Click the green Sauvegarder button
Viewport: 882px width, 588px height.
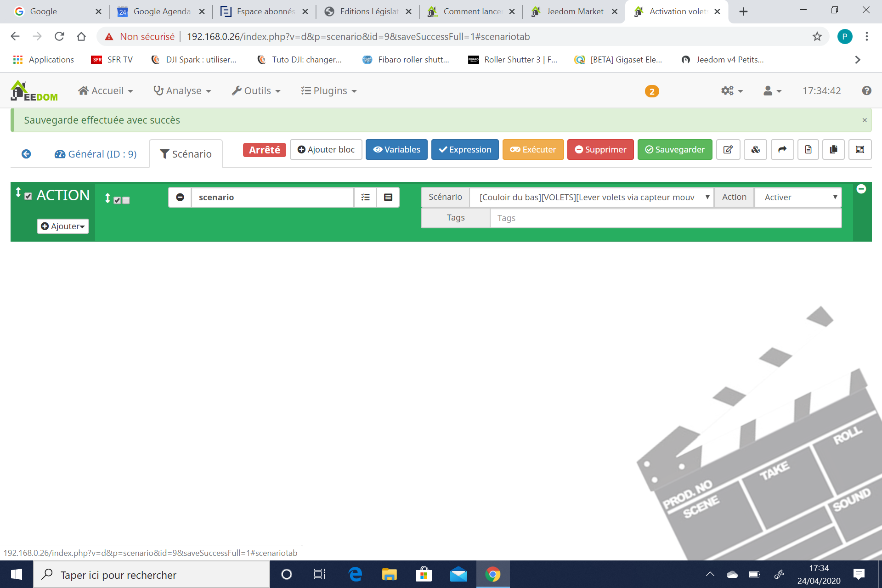(x=674, y=150)
